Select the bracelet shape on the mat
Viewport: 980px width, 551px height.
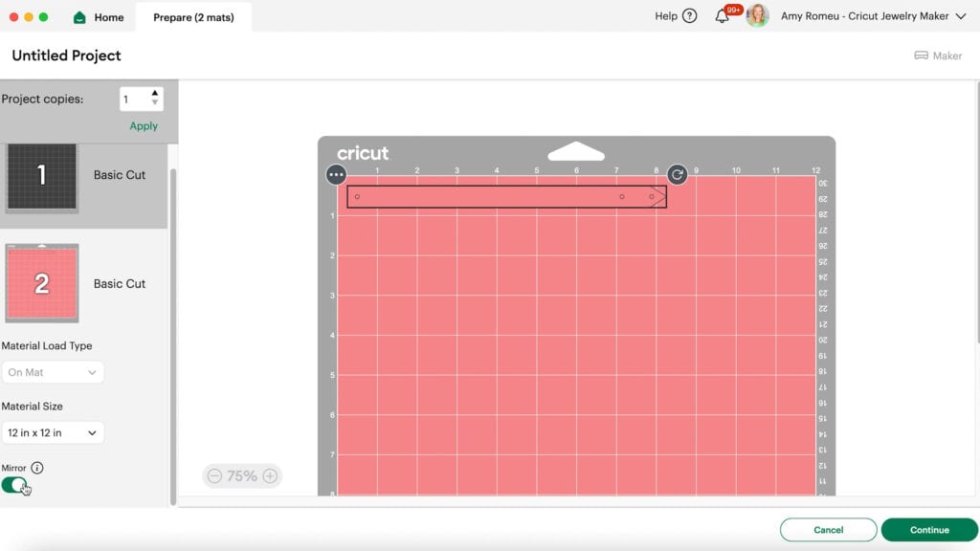(507, 197)
